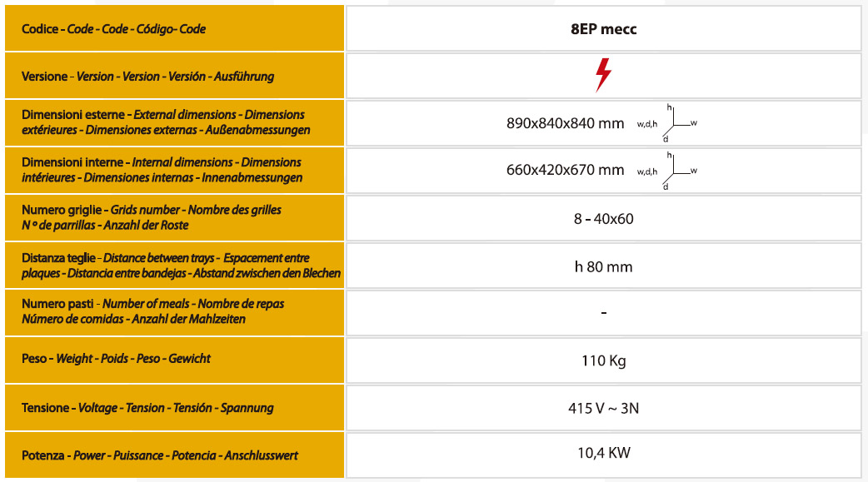Select the h 80 mm tray distance

(603, 266)
